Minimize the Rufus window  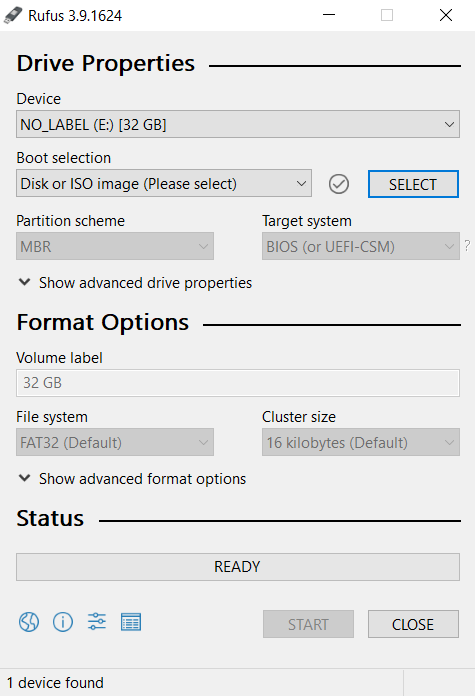click(329, 15)
